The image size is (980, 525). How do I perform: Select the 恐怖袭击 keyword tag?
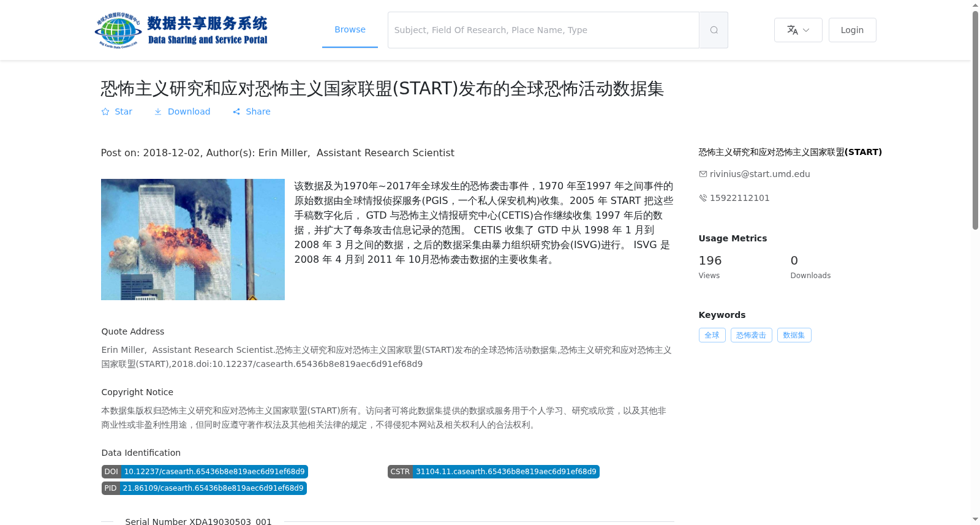(751, 335)
